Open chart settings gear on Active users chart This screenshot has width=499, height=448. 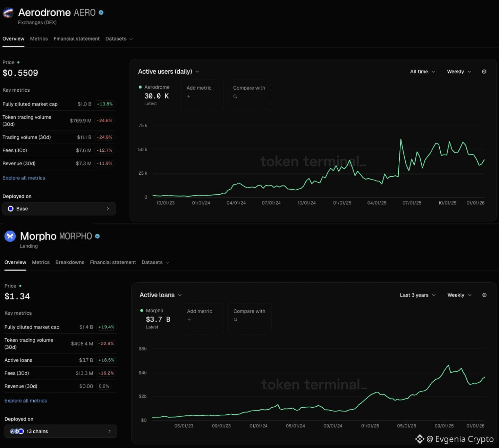pos(484,72)
